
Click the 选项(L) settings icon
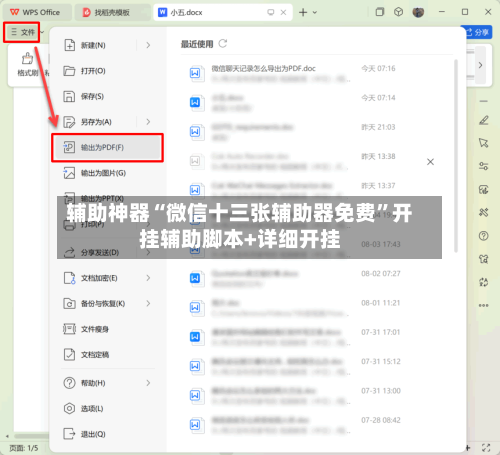point(69,408)
